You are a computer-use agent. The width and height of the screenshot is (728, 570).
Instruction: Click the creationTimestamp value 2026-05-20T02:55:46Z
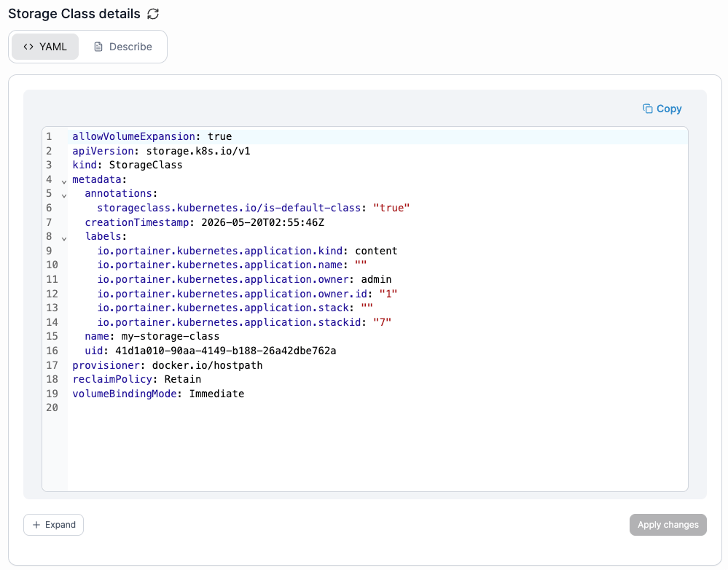263,222
